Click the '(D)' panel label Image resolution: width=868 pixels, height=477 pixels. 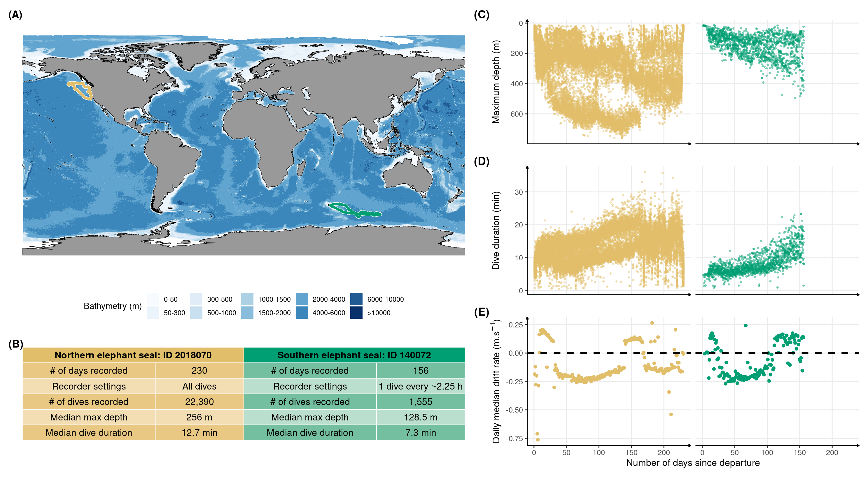point(481,161)
